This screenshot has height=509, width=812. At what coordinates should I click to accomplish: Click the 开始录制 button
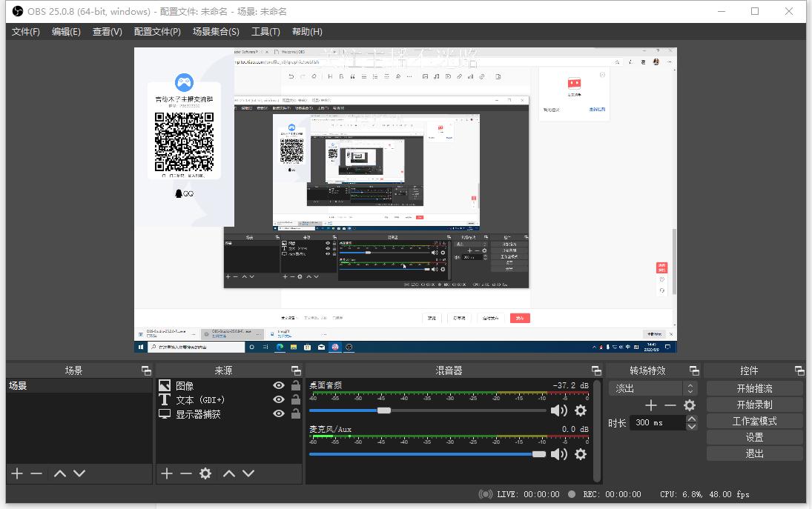tap(754, 405)
